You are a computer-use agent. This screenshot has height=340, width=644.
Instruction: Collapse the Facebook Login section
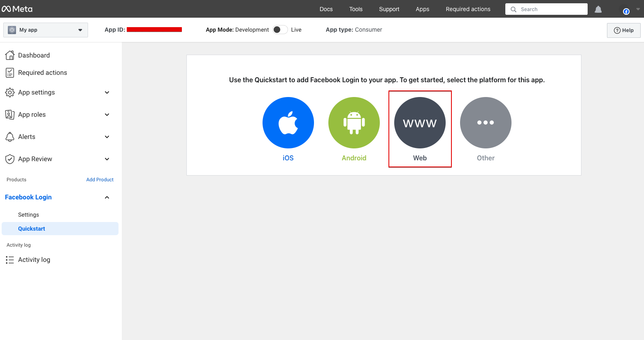click(107, 197)
